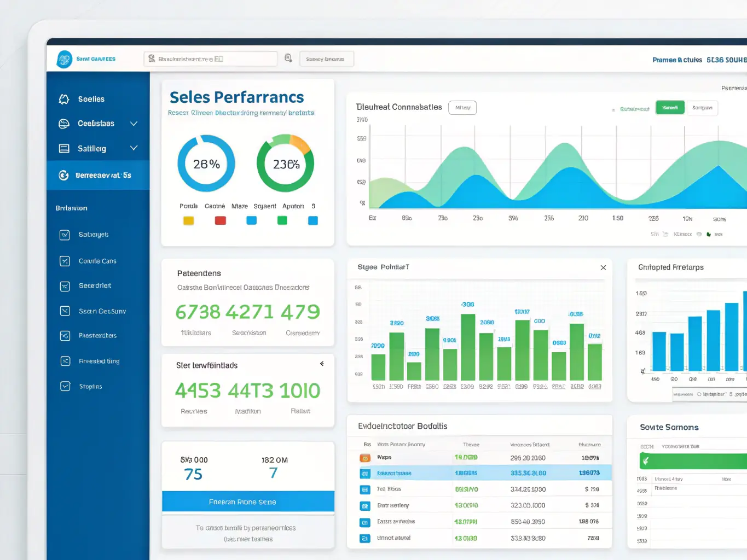Click the Rutelmoat legend label

click(634, 109)
